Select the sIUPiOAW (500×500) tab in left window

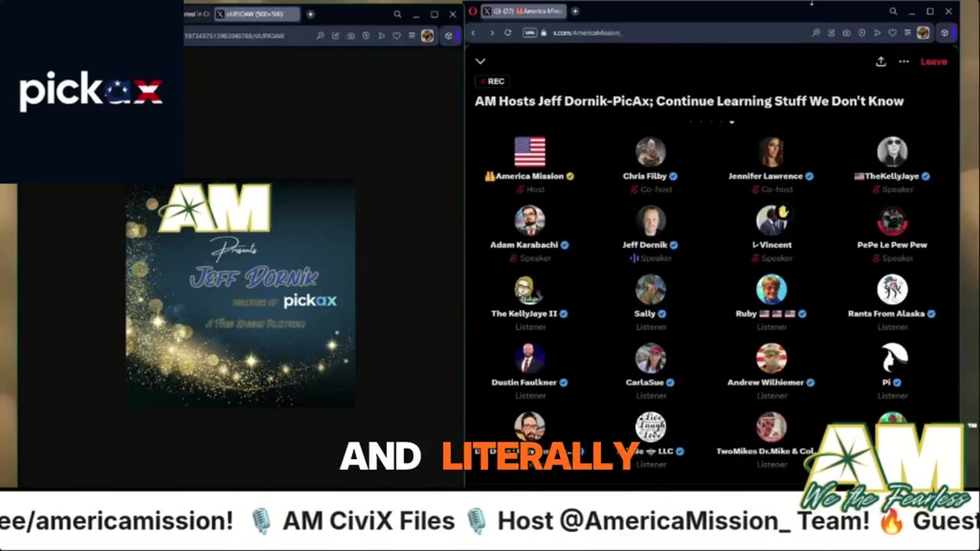(x=256, y=14)
